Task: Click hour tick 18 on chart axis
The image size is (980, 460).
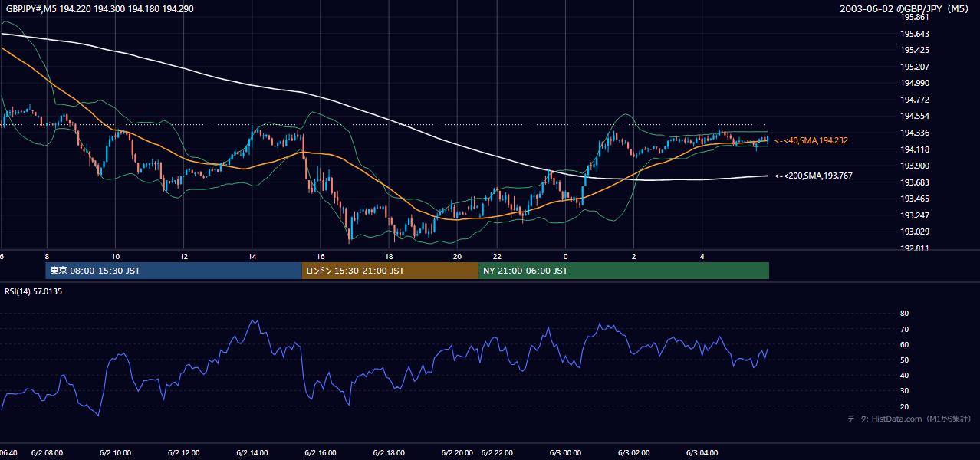Action: [x=389, y=257]
